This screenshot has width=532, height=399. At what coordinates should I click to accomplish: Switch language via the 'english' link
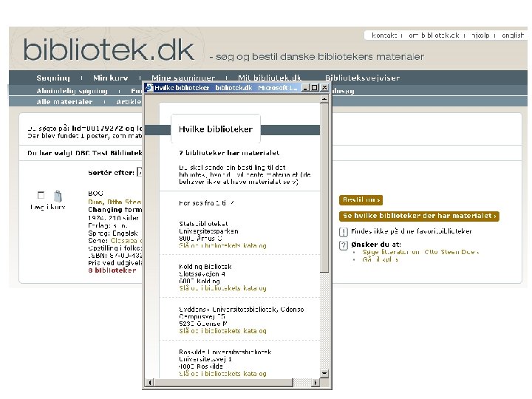pyautogui.click(x=513, y=35)
